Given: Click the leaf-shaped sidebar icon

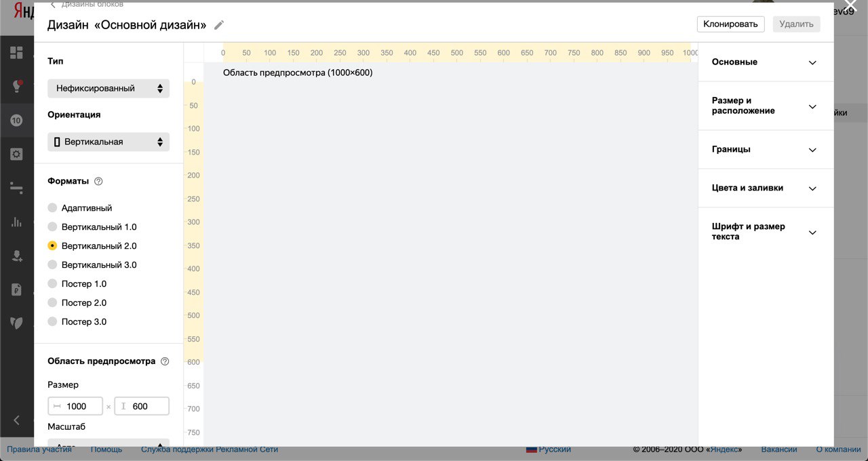Looking at the screenshot, I should pyautogui.click(x=16, y=323).
